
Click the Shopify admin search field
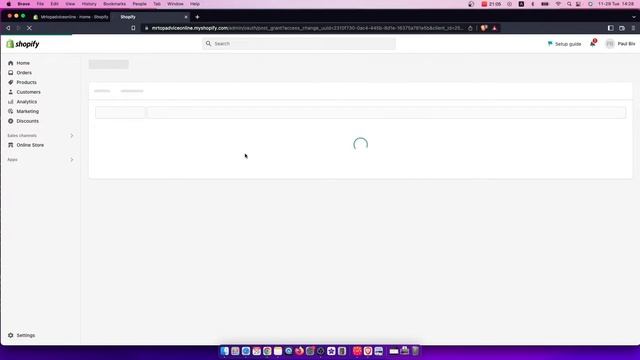(299, 44)
